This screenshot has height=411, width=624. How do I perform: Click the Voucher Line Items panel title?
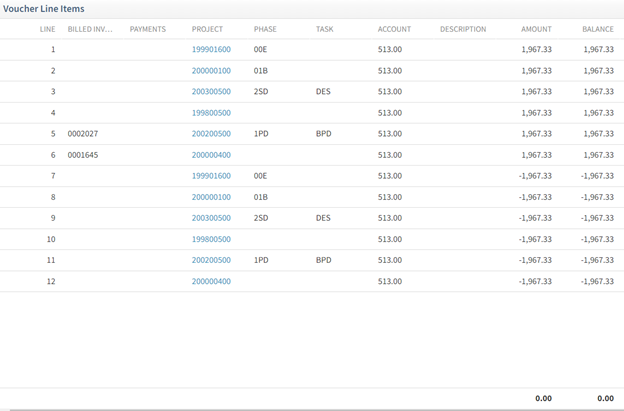(x=44, y=9)
